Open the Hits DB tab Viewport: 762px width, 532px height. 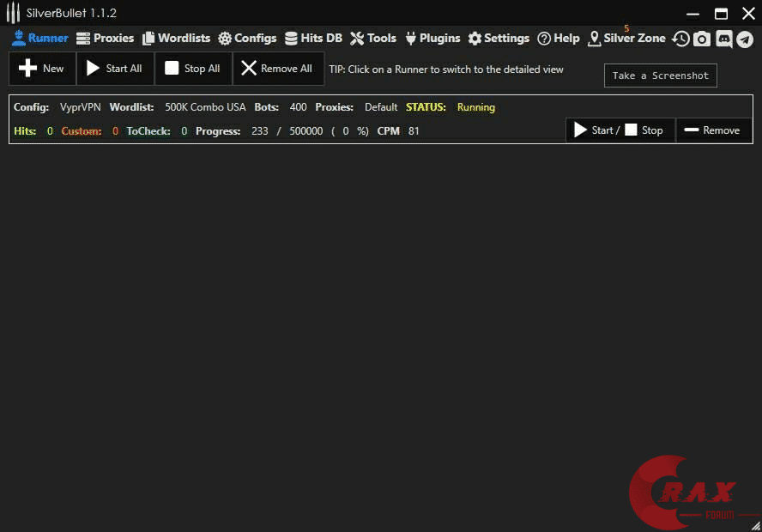click(x=313, y=38)
